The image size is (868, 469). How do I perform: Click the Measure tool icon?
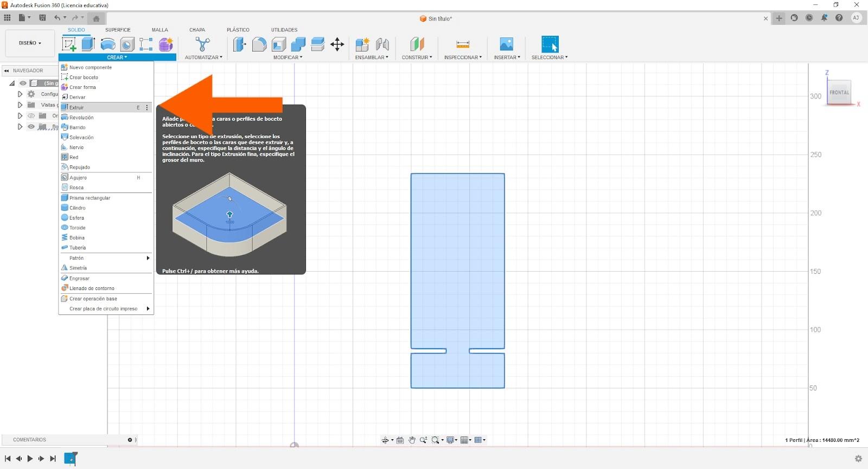(463, 44)
